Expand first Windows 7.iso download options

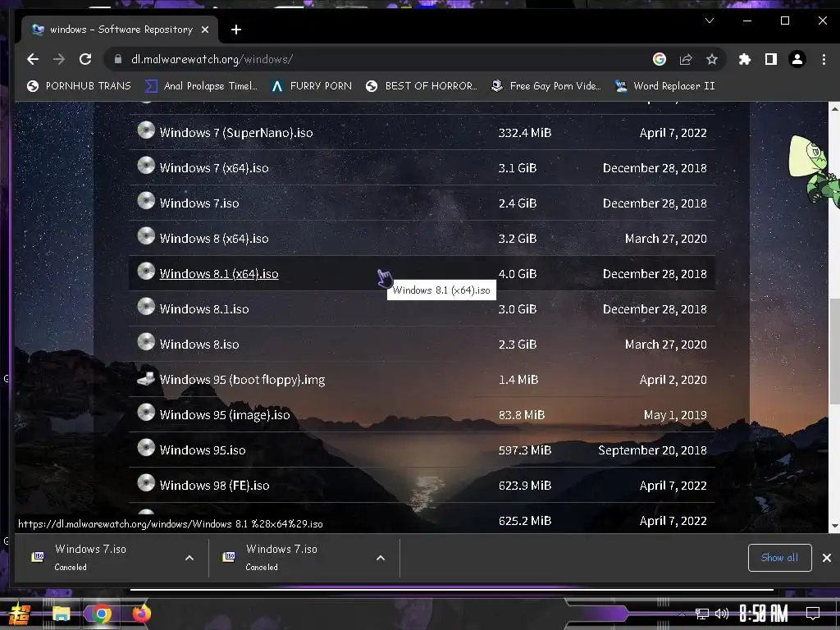click(189, 558)
